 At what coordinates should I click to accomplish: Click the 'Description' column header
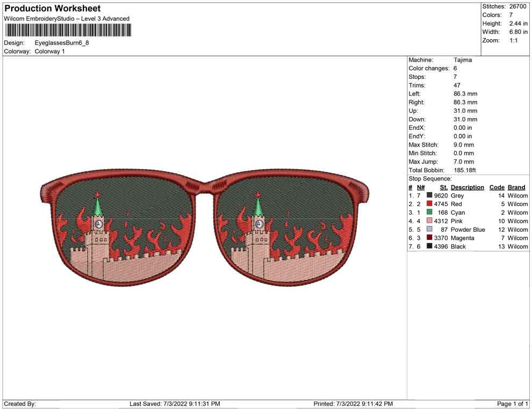(467, 187)
